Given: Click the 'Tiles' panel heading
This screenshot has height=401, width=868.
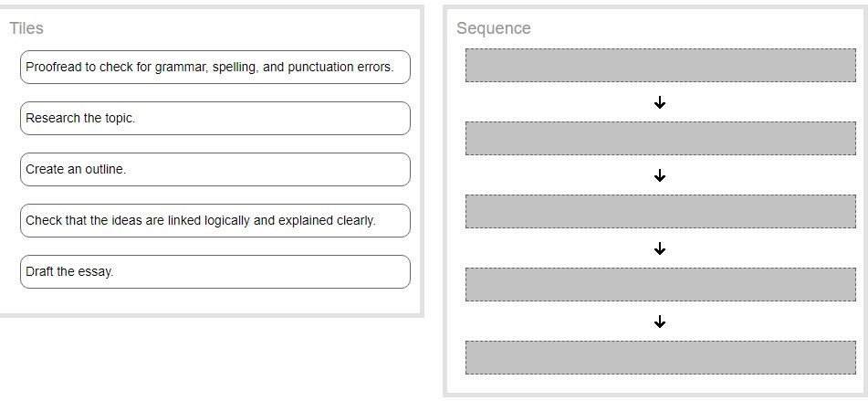Looking at the screenshot, I should 26,28.
